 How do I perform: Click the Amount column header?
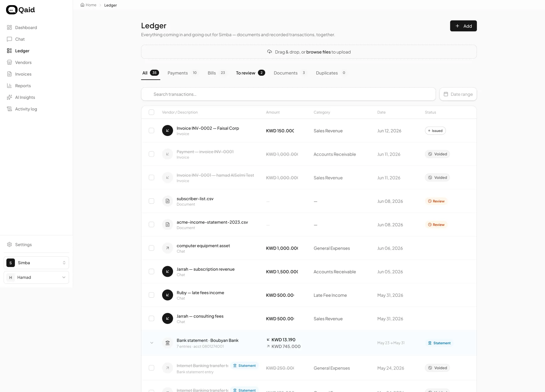coord(273,112)
